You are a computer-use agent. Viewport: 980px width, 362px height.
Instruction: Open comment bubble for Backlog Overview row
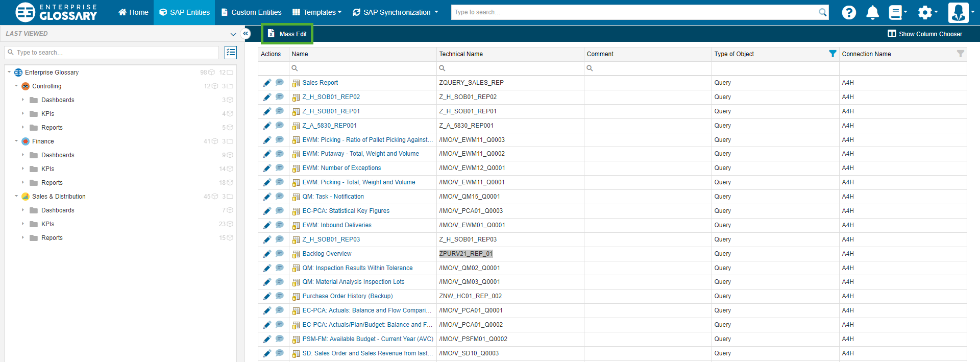[x=280, y=254]
